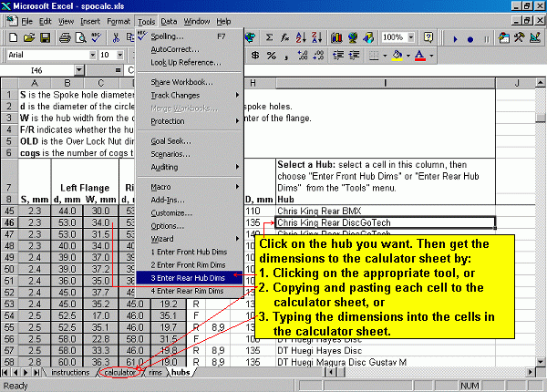The image size is (547, 392).
Task: Switch to the calculator sheet tab
Action: tap(120, 372)
